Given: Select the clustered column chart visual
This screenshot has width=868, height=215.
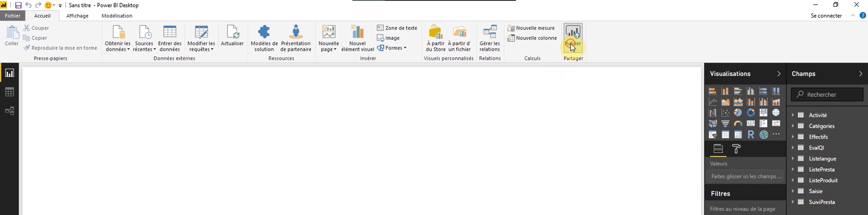Looking at the screenshot, I should (x=751, y=91).
